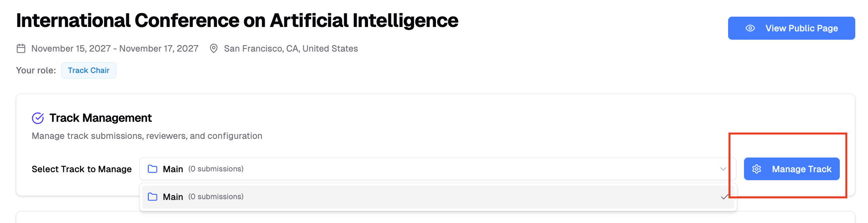Click the International Conference on Artificial Intelligence title
This screenshot has height=223, width=868.
click(237, 21)
